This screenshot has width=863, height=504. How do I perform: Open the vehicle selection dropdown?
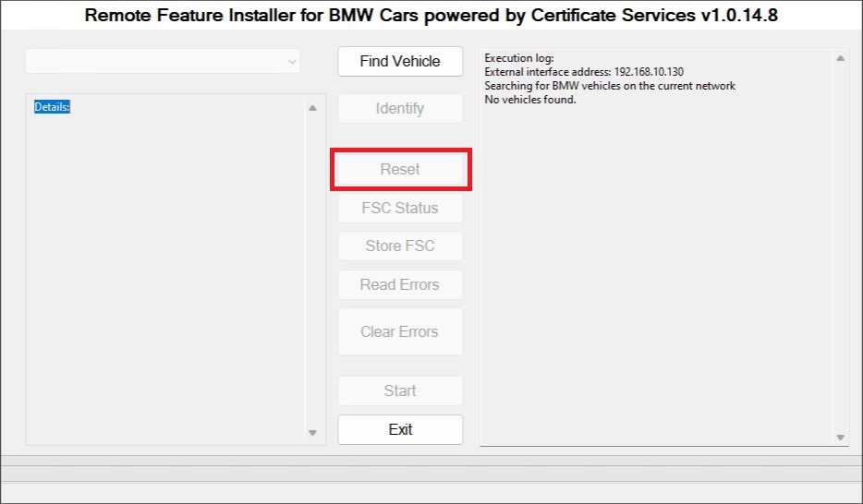tap(163, 61)
